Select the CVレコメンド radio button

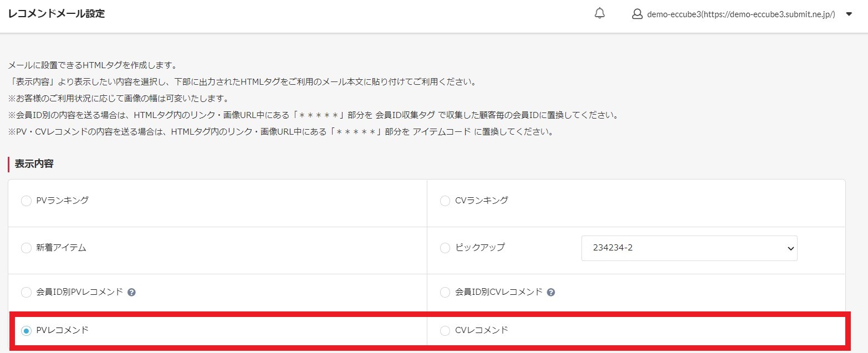tap(445, 330)
